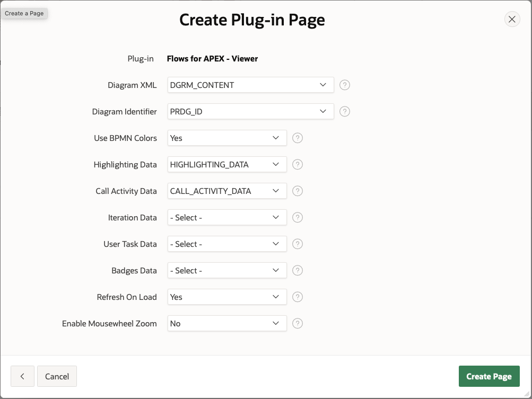Expand the Diagram XML dropdown
This screenshot has width=532, height=399.
250,85
